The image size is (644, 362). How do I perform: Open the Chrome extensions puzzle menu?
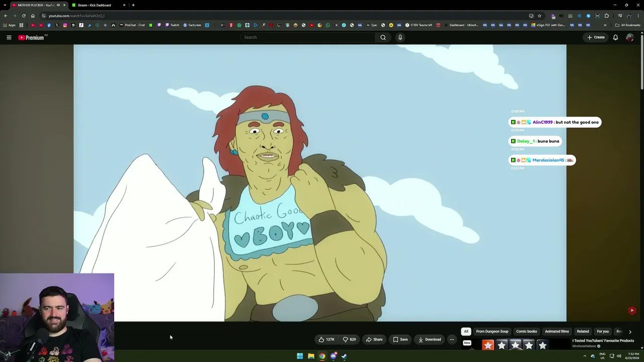point(606,16)
